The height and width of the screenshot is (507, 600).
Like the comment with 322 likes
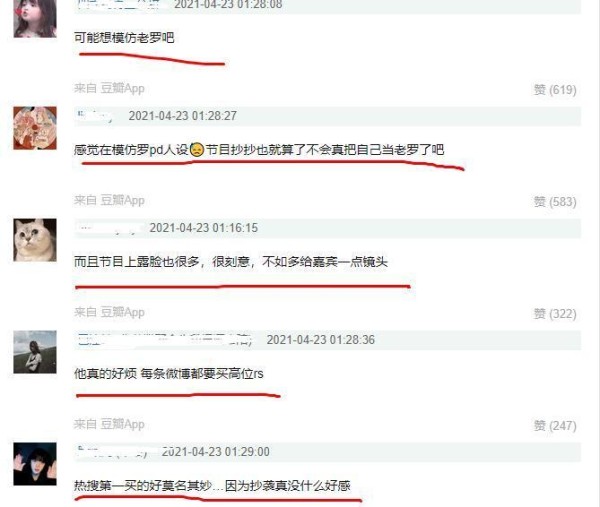point(555,314)
